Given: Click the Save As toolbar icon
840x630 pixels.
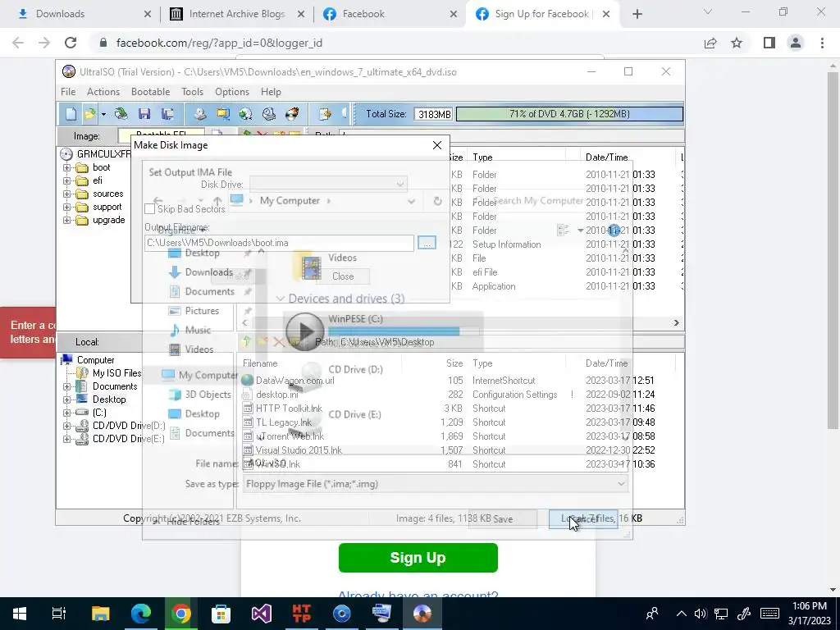Looking at the screenshot, I should [x=167, y=113].
